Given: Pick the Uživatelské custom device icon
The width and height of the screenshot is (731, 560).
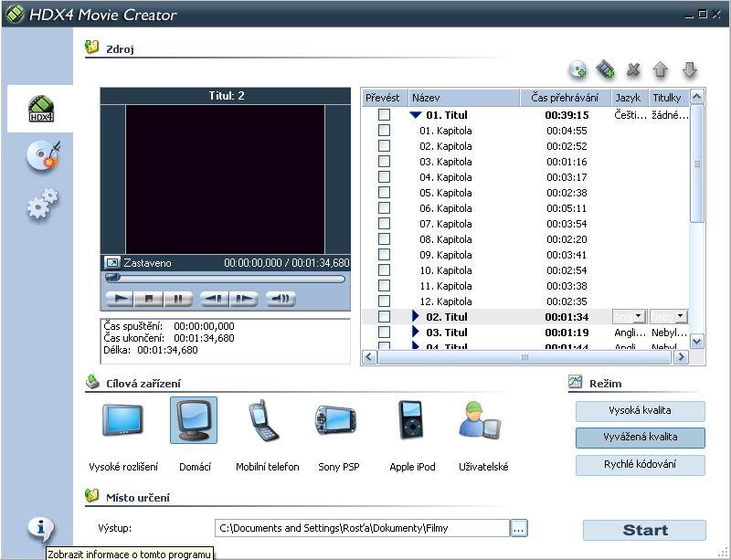Looking at the screenshot, I should pyautogui.click(x=480, y=420).
